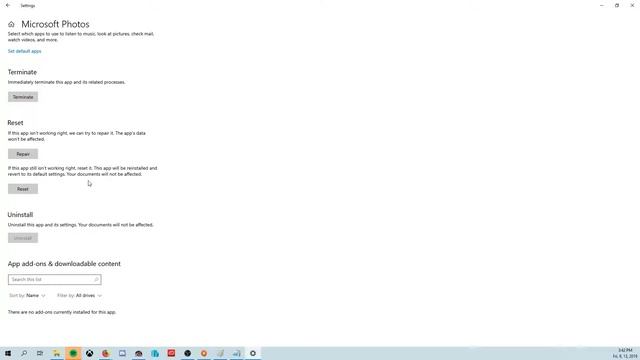Open the red taskbar app icon
640x360 pixels.
pos(171,353)
